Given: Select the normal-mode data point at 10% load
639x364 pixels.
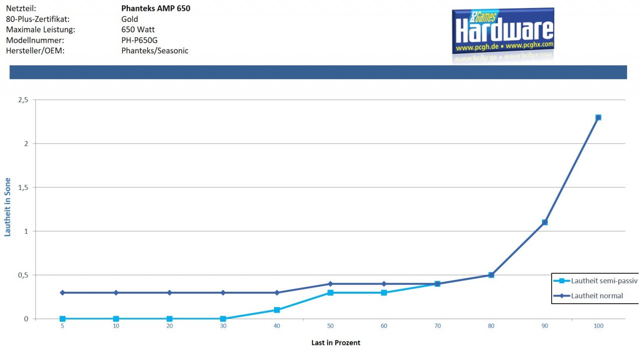Looking at the screenshot, I should [116, 293].
